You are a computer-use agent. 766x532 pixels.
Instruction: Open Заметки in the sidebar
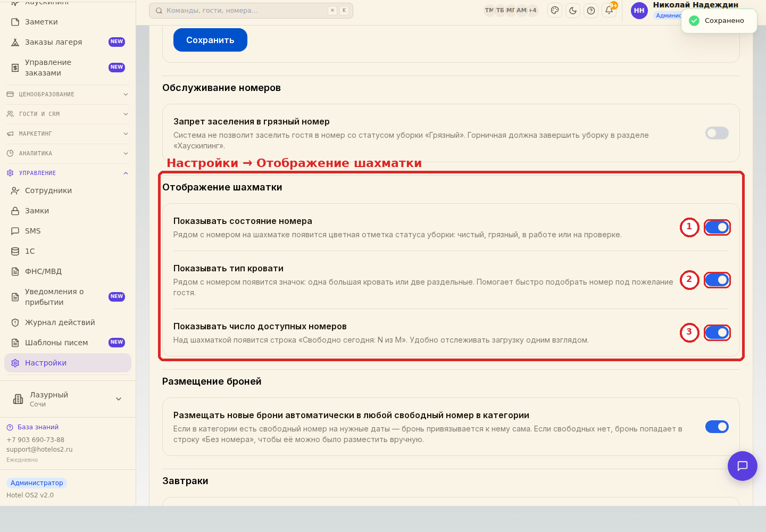(x=68, y=22)
